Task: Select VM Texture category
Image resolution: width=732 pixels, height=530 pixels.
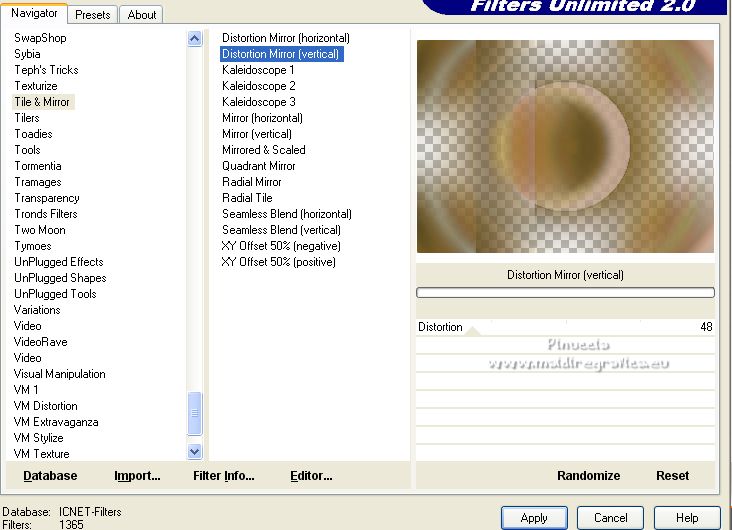Action: click(42, 454)
